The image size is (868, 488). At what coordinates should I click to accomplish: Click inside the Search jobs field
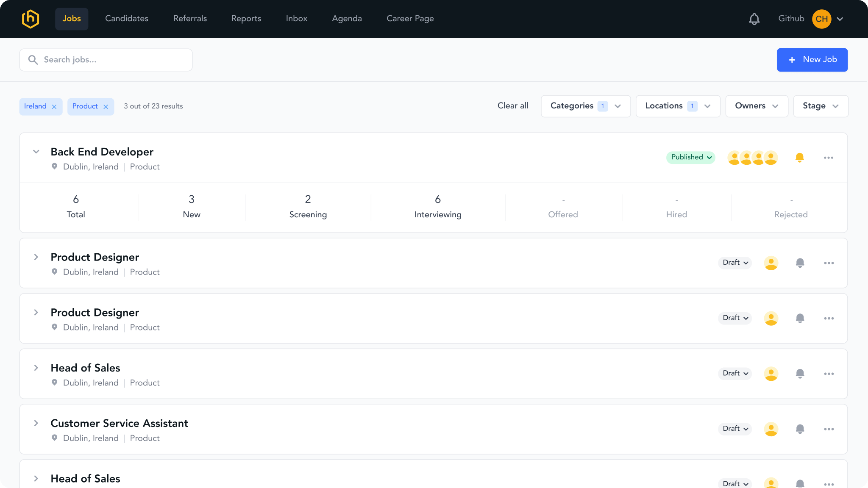click(x=106, y=60)
